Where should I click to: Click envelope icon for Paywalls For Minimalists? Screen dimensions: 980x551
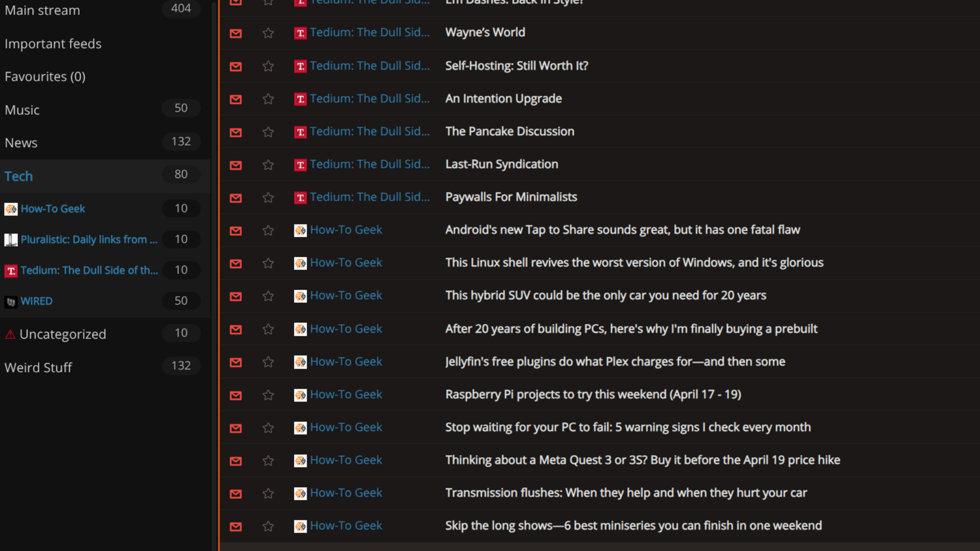coord(236,197)
